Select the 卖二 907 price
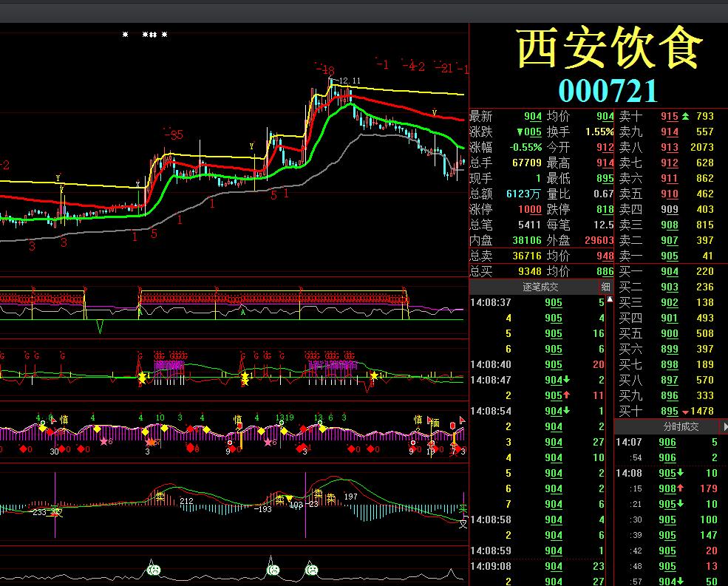The image size is (728, 586). pyautogui.click(x=670, y=240)
